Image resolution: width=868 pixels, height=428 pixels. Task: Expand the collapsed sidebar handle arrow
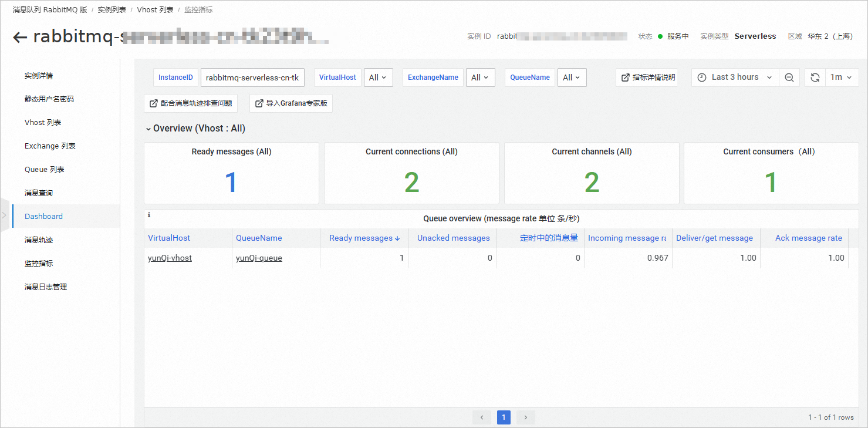(5, 215)
